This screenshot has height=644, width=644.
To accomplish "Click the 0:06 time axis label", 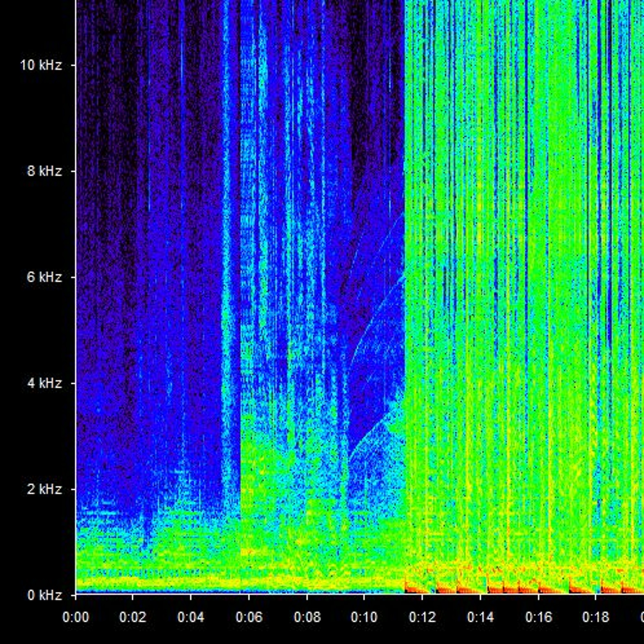I will pos(249,617).
